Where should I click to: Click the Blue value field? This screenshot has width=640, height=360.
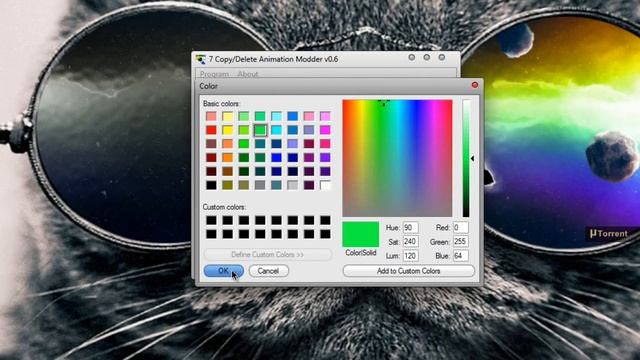click(460, 256)
